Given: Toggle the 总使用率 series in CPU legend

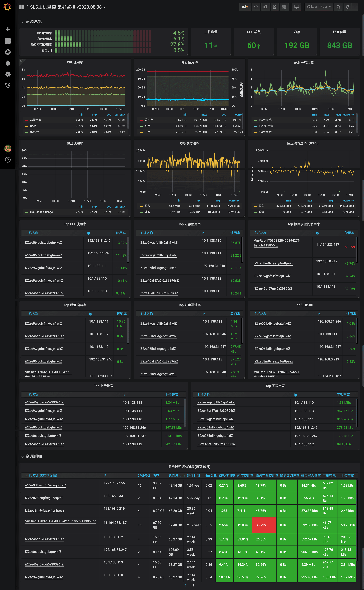Looking at the screenshot, I should (35, 120).
